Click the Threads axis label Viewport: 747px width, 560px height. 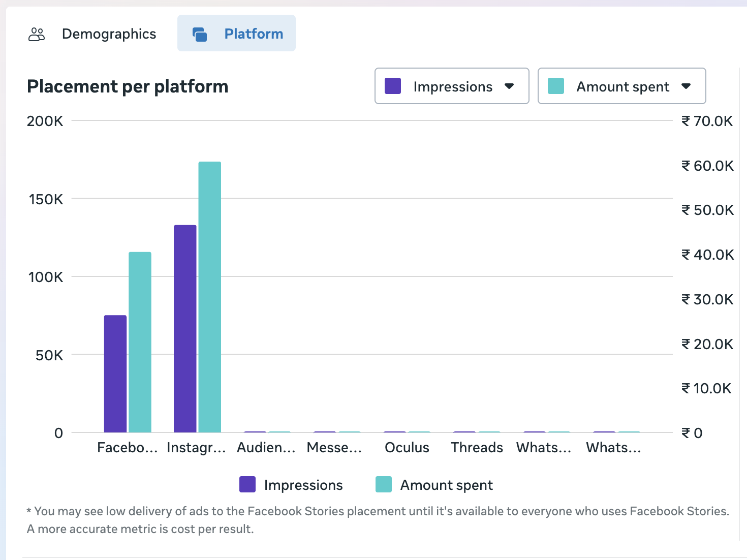pyautogui.click(x=477, y=448)
